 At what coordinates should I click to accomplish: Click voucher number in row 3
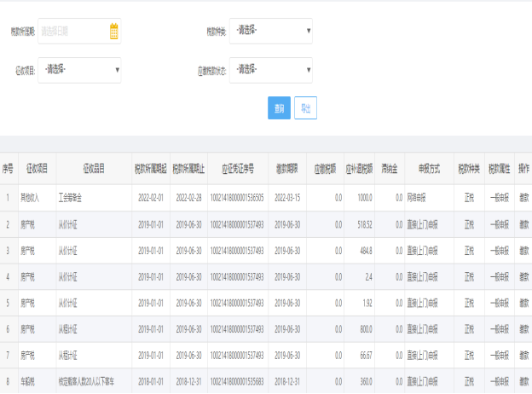click(x=237, y=251)
